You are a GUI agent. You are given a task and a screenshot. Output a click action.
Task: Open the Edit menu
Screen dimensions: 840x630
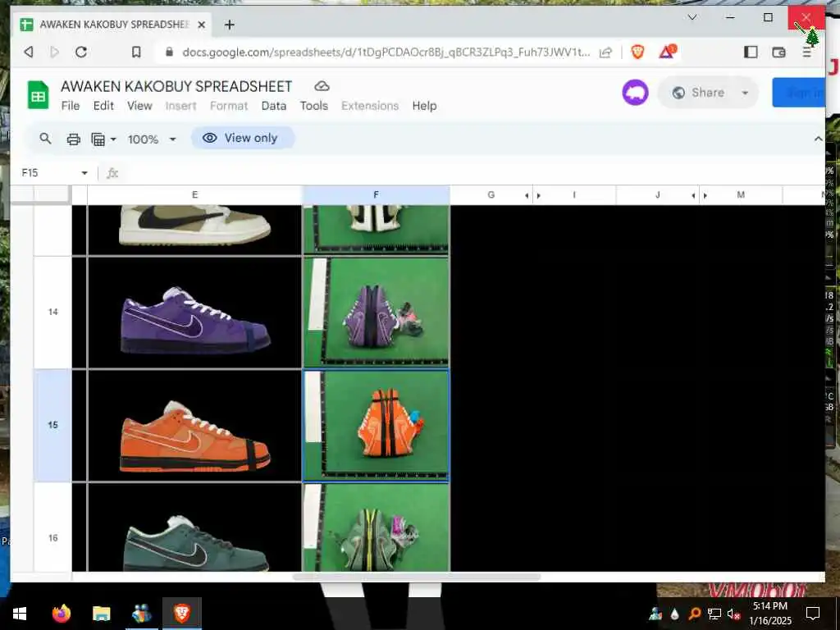point(103,106)
